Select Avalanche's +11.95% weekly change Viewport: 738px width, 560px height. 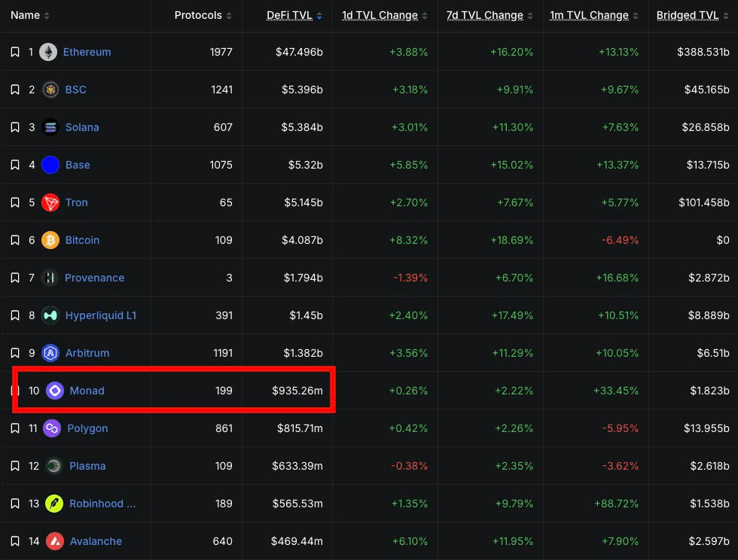pyautogui.click(x=513, y=541)
